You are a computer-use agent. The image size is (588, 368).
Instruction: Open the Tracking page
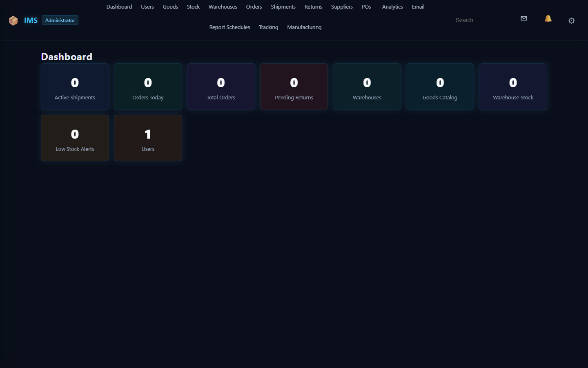coord(268,27)
